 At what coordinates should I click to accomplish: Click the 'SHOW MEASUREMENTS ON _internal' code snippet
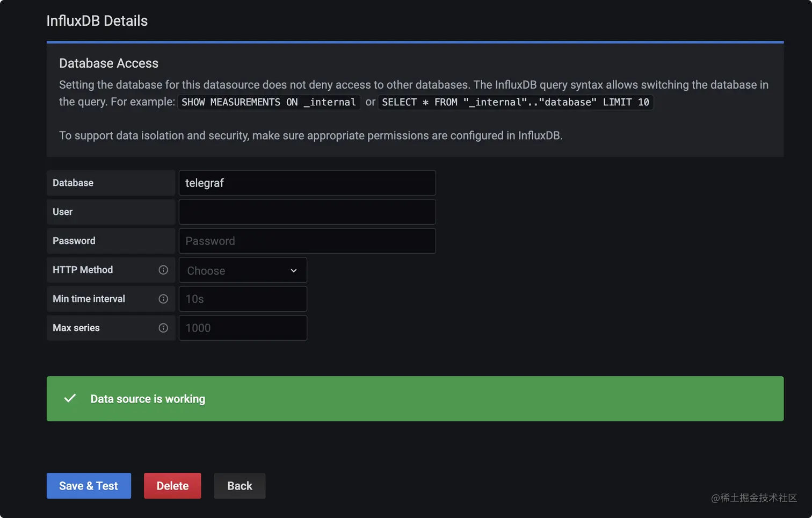pos(269,102)
